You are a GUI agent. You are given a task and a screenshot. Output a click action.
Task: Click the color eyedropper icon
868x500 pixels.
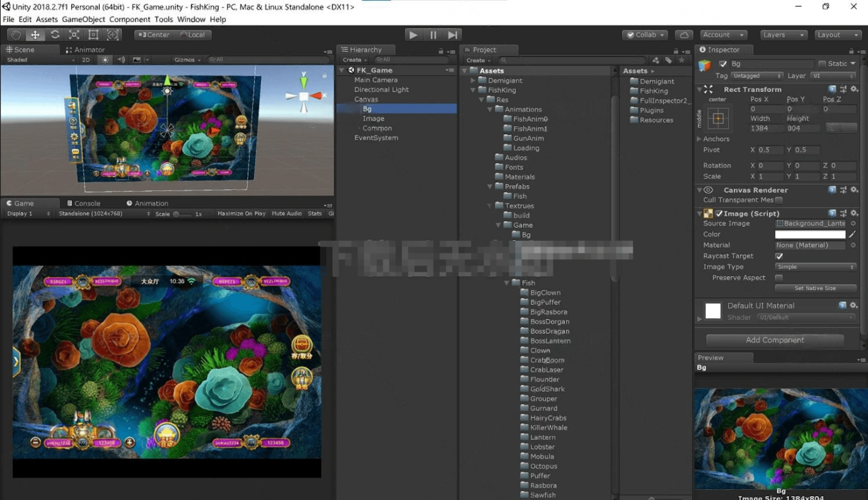pos(852,235)
